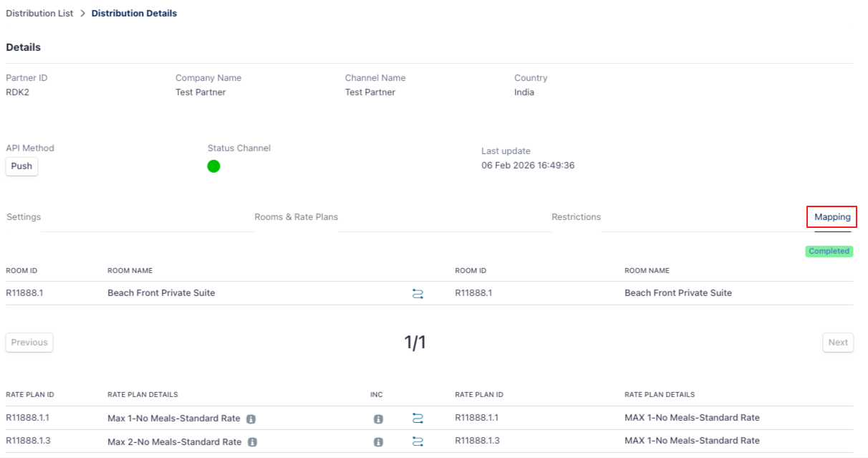Click MAX 1-No Meals-Standard Rate in R11888.1.1 row
This screenshot has width=868, height=458.
tap(692, 418)
